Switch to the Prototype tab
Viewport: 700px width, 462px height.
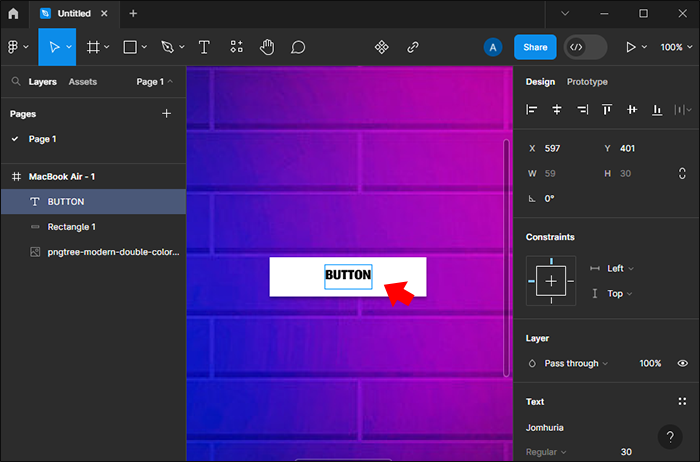pos(587,82)
